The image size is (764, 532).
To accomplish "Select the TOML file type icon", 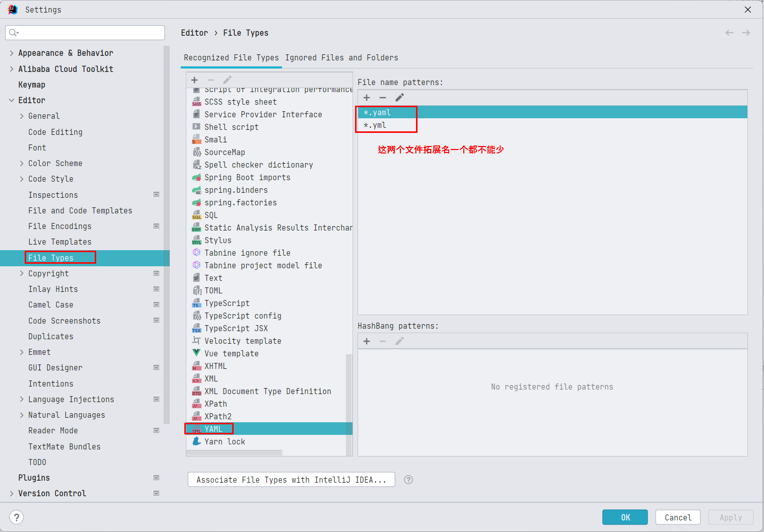I will click(196, 290).
